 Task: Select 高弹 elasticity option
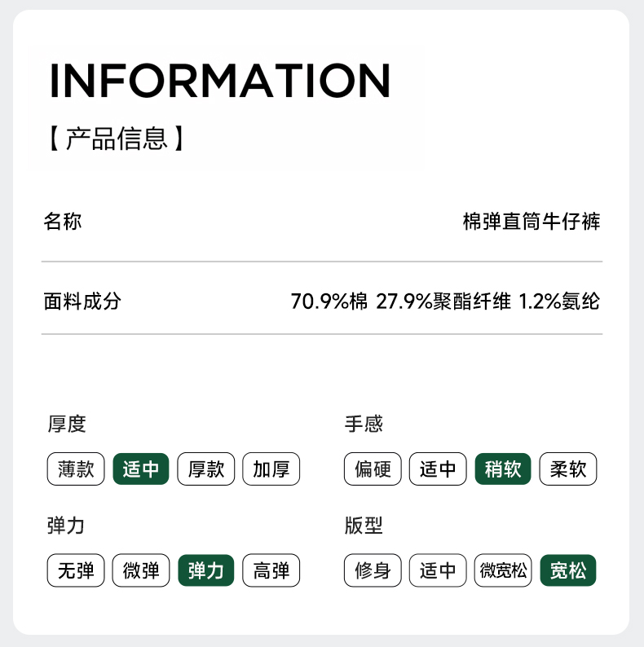271,570
